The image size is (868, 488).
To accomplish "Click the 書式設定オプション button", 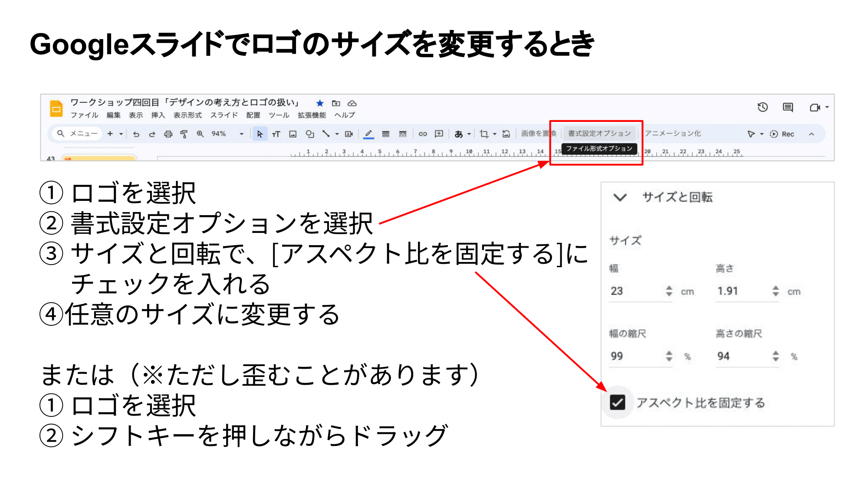I will click(599, 134).
